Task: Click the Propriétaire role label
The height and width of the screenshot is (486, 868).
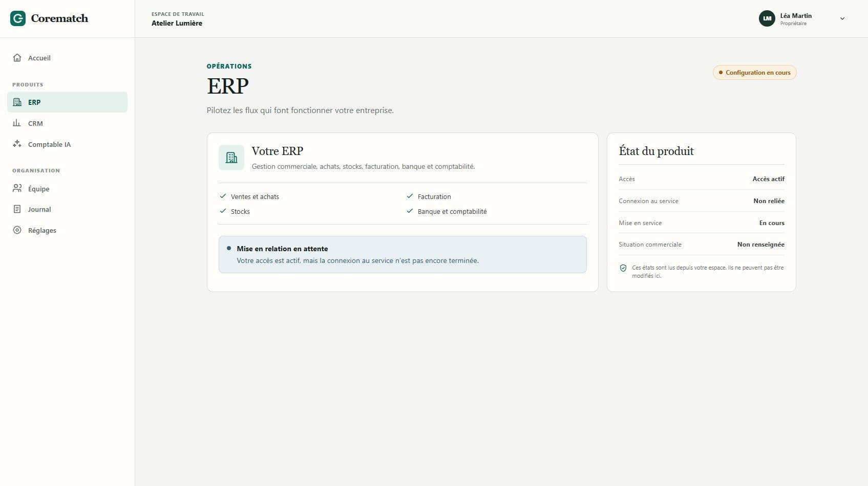Action: coord(793,24)
